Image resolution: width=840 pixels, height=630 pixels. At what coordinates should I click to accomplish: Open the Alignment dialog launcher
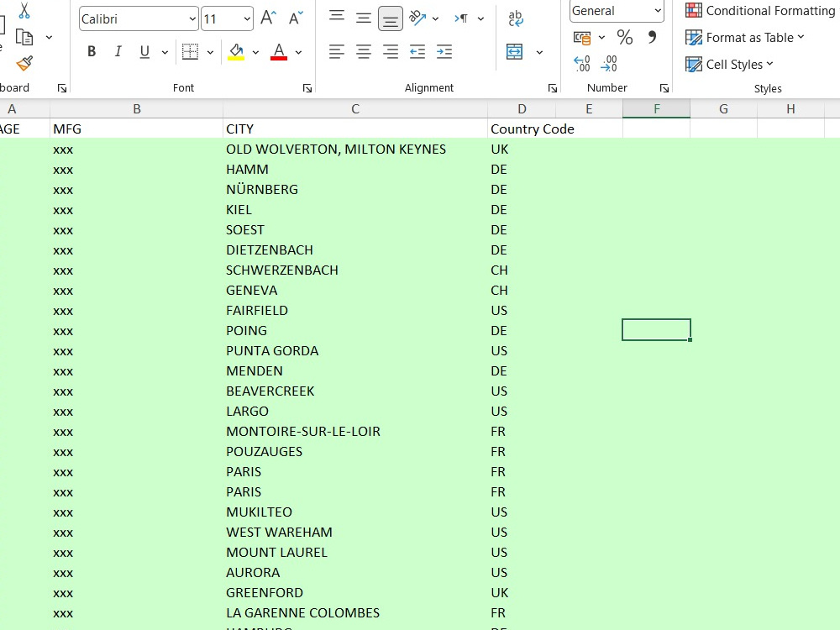pos(553,88)
